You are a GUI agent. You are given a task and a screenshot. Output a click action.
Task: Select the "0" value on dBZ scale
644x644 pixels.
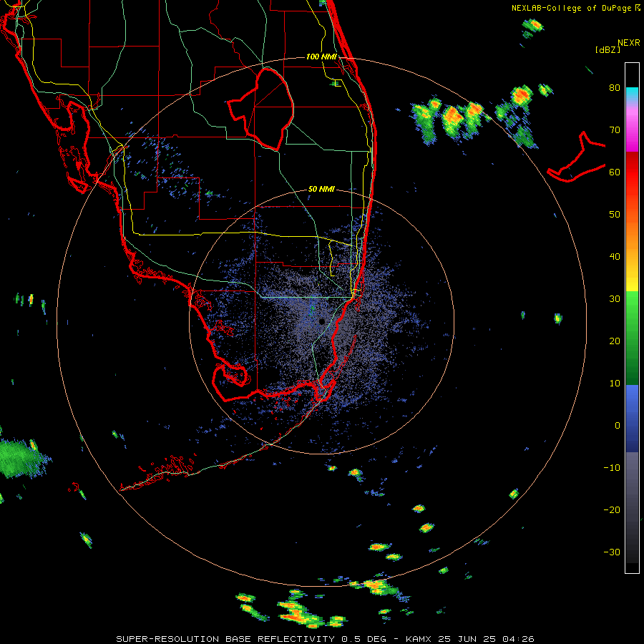coord(618,426)
